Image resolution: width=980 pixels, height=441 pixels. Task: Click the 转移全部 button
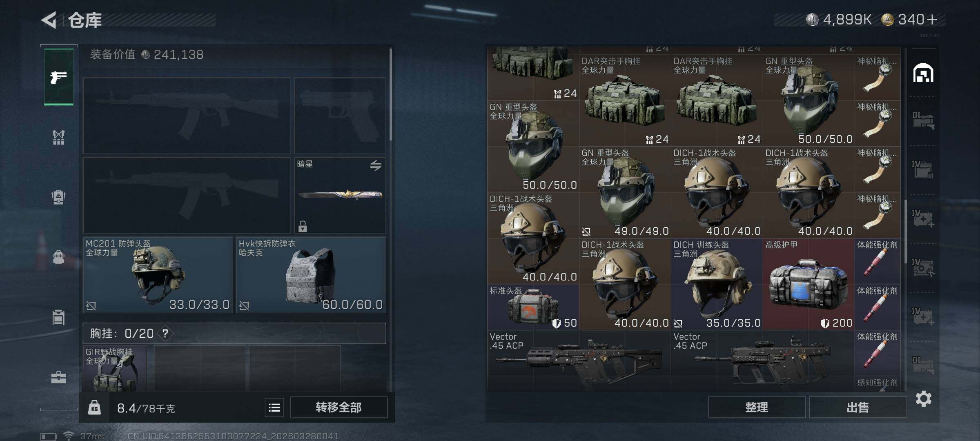pyautogui.click(x=339, y=408)
